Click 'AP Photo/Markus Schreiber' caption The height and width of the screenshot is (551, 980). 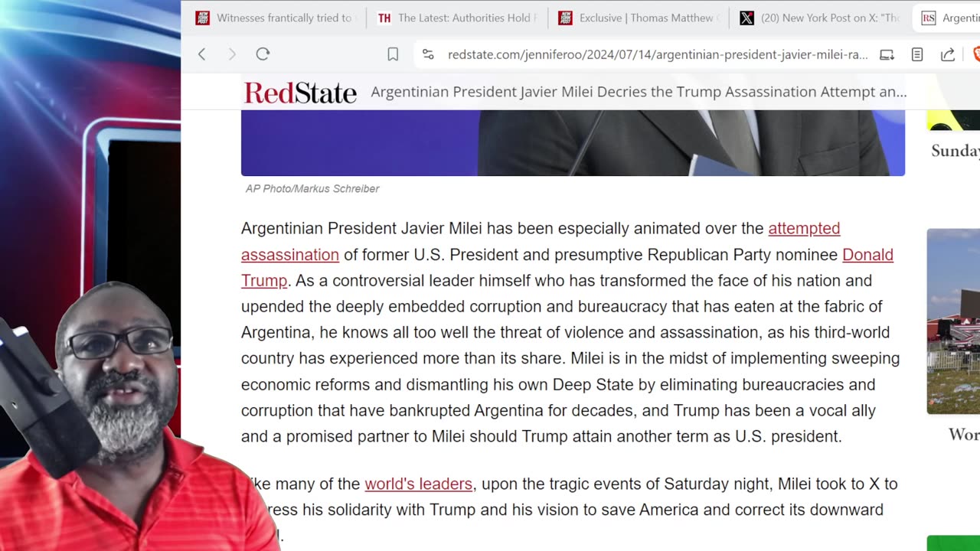pos(312,188)
